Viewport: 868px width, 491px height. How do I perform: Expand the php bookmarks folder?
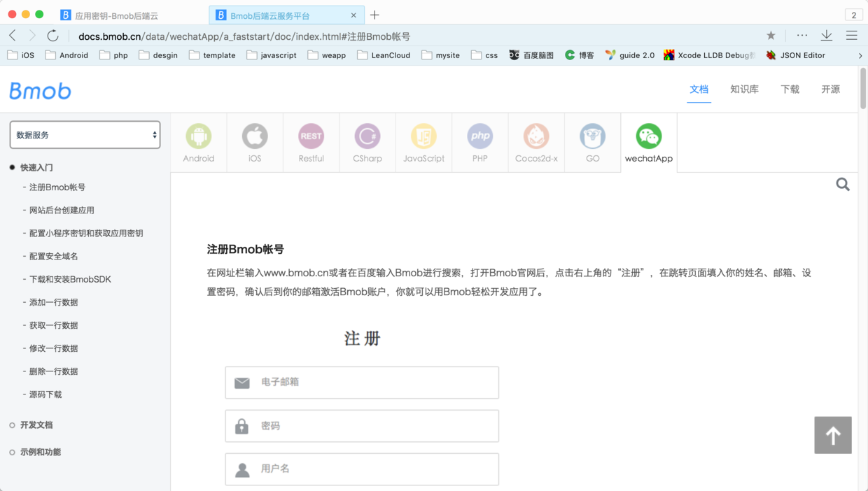click(x=113, y=55)
